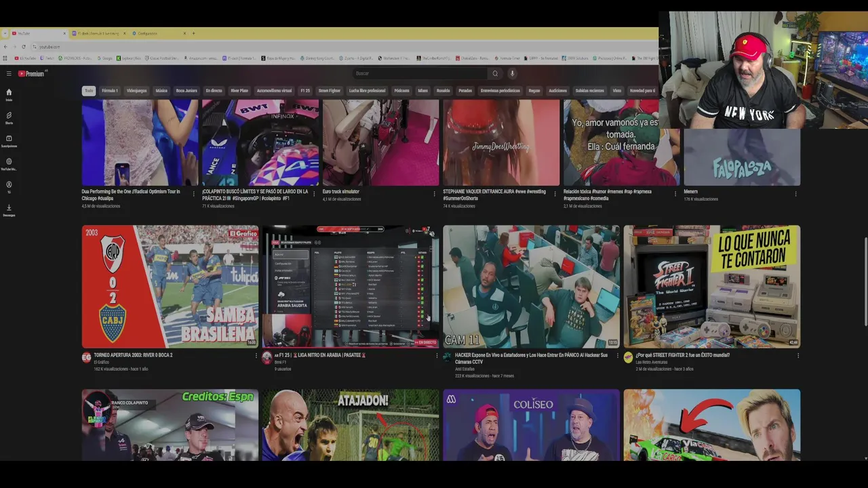Open options for TORNEO APERTURA 2003 video
Image resolution: width=868 pixels, height=488 pixels.
click(256, 356)
